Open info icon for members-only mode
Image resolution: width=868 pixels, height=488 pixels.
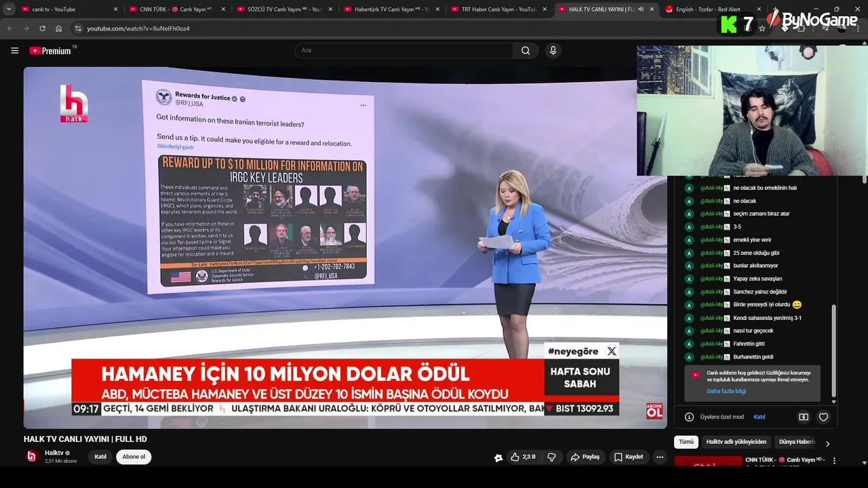click(689, 417)
